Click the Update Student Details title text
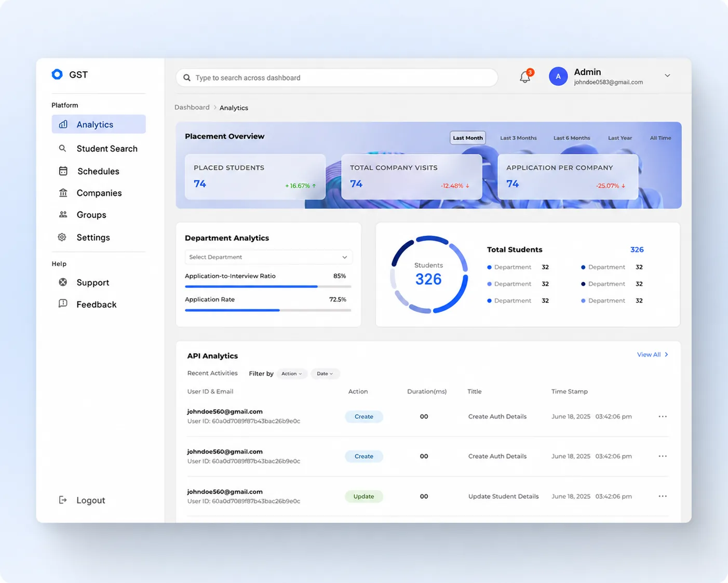The image size is (728, 583). pos(504,496)
